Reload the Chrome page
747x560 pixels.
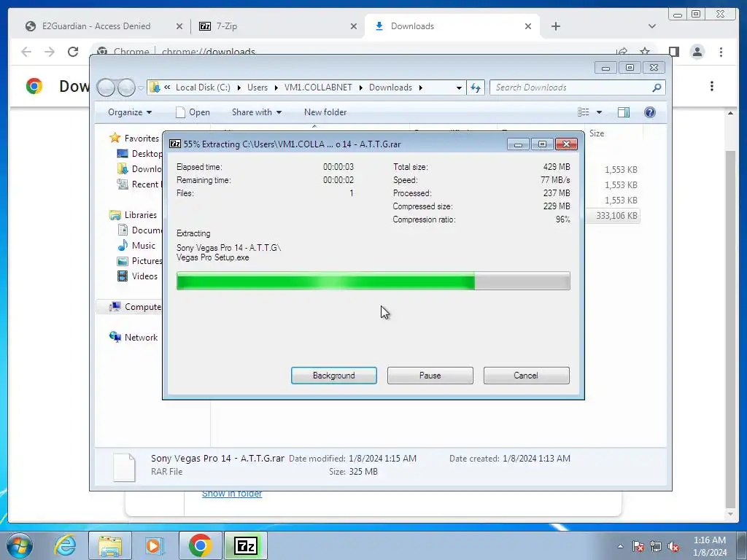coord(73,52)
